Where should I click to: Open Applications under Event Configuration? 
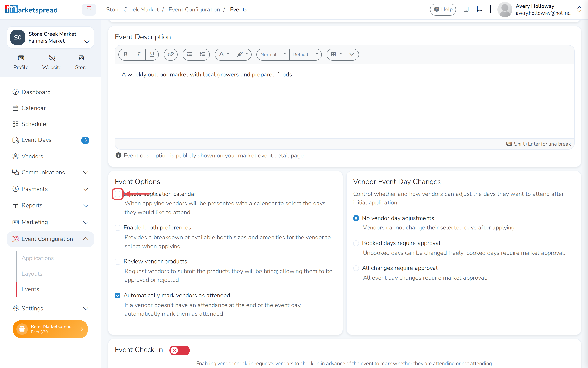click(x=38, y=258)
